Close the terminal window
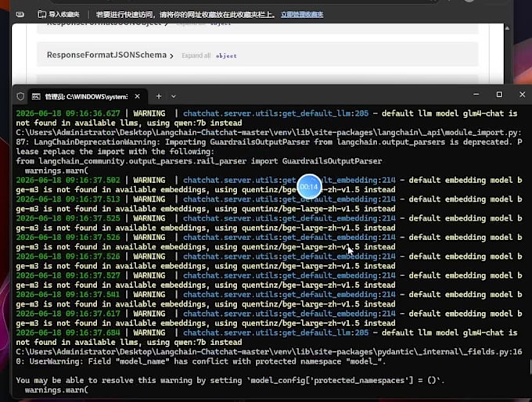Viewport: 532px width, 402px height. click(x=522, y=95)
